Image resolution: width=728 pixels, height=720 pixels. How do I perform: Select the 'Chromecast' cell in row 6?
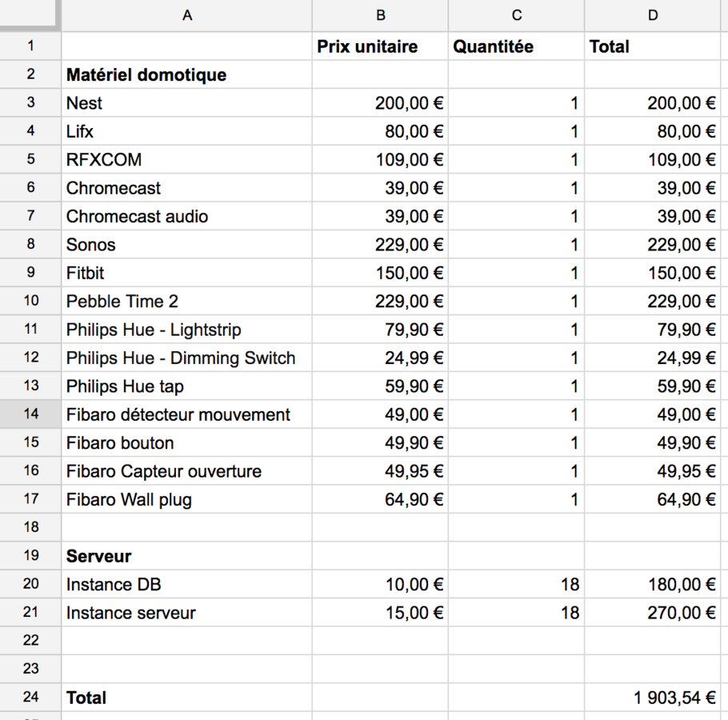pos(186,187)
